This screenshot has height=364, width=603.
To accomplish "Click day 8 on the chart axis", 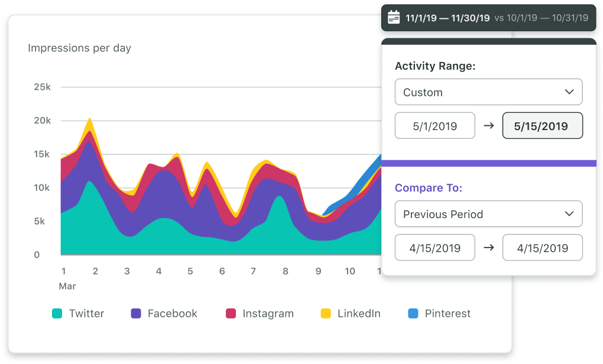I will tap(286, 271).
